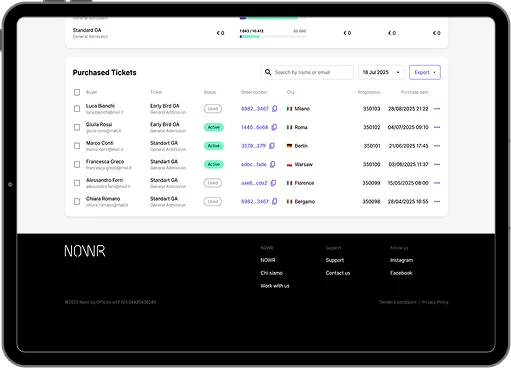Click Polish flag next to Warsaw
The width and height of the screenshot is (511, 368).
[289, 164]
